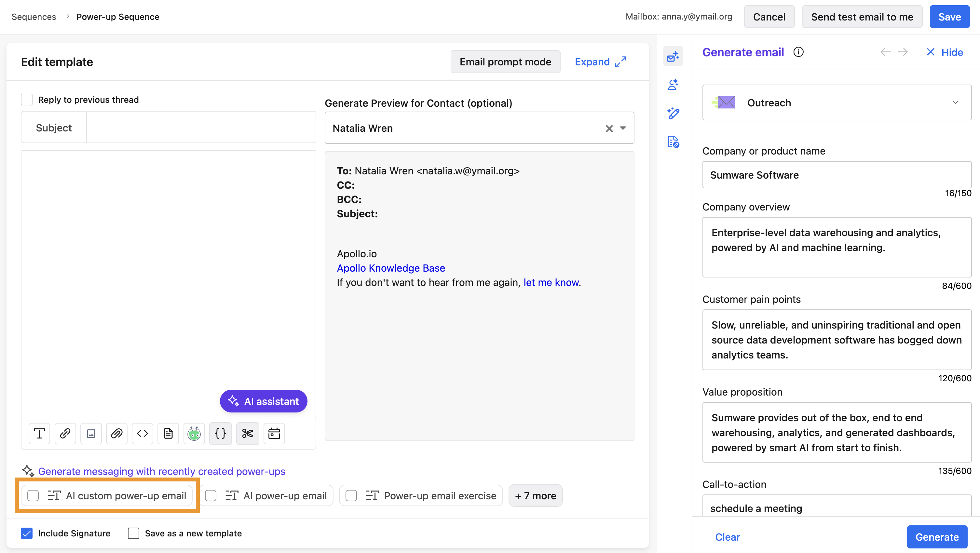Hide the Generate email panel
Screen dimensions: 980x553
tap(945, 52)
